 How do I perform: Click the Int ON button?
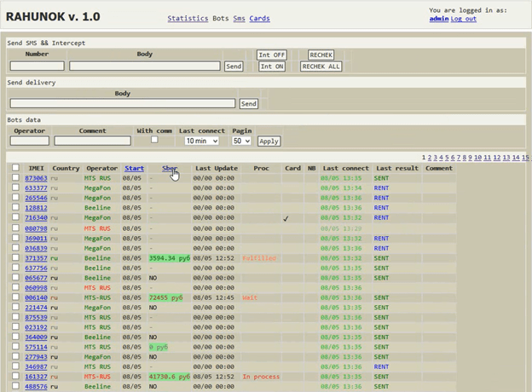click(271, 66)
